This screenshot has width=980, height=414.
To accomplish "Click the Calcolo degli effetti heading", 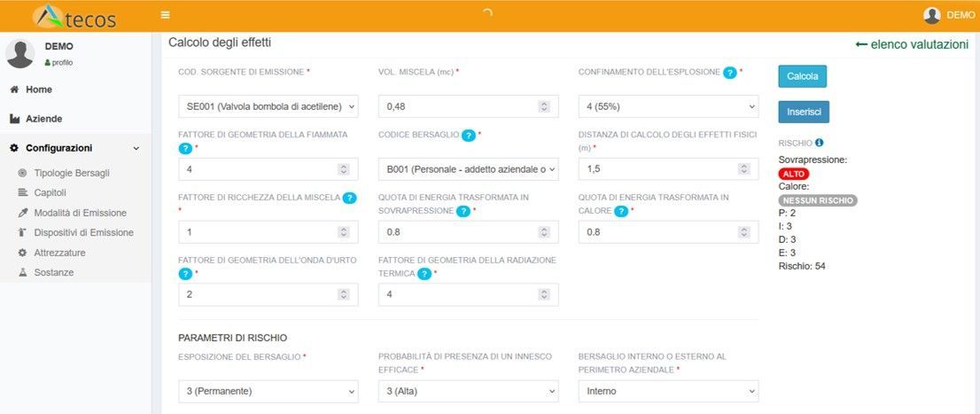I will 220,43.
